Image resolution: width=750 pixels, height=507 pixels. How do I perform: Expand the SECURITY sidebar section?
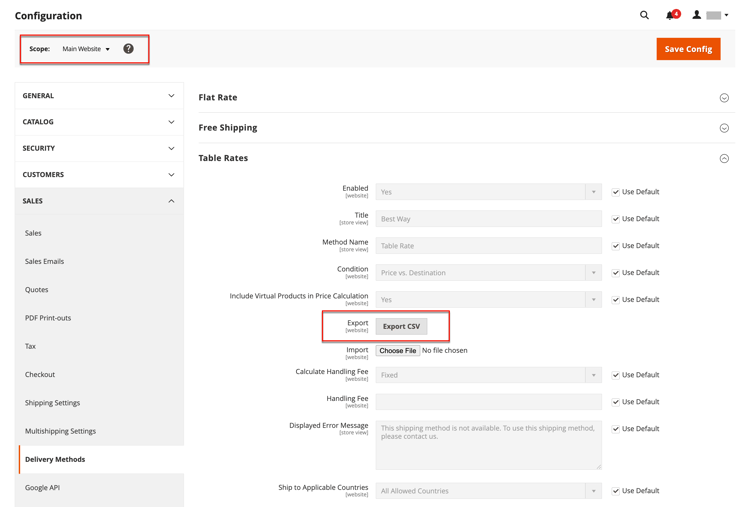click(99, 148)
